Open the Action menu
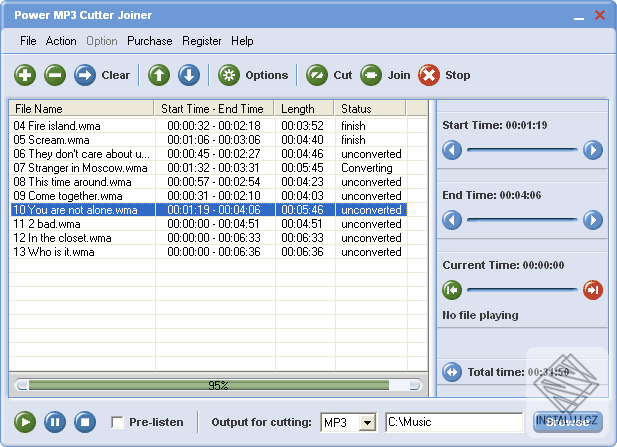Screen dimensions: 617x447 [61, 41]
